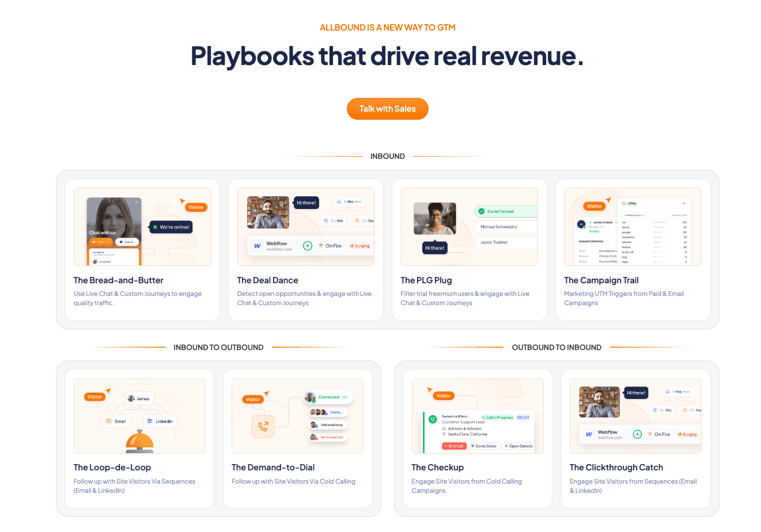Open The Demand-to-Dial playbook title
The height and width of the screenshot is (532, 761).
[273, 468]
